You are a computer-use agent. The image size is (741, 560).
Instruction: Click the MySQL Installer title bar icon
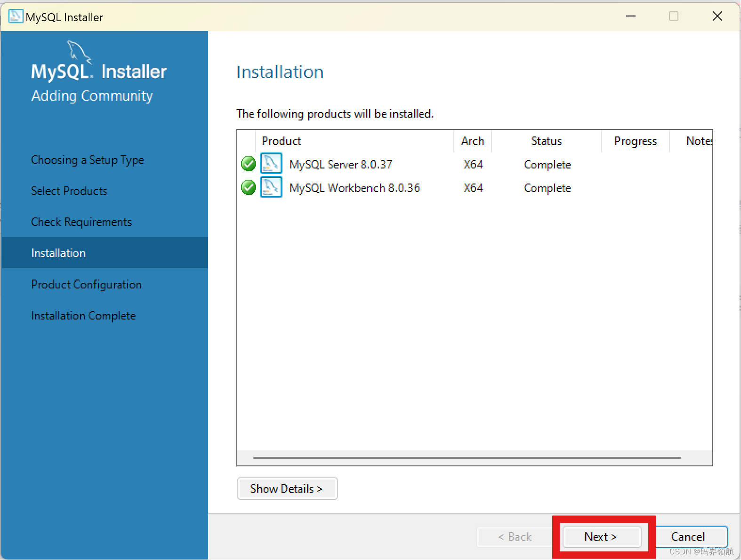coord(16,16)
